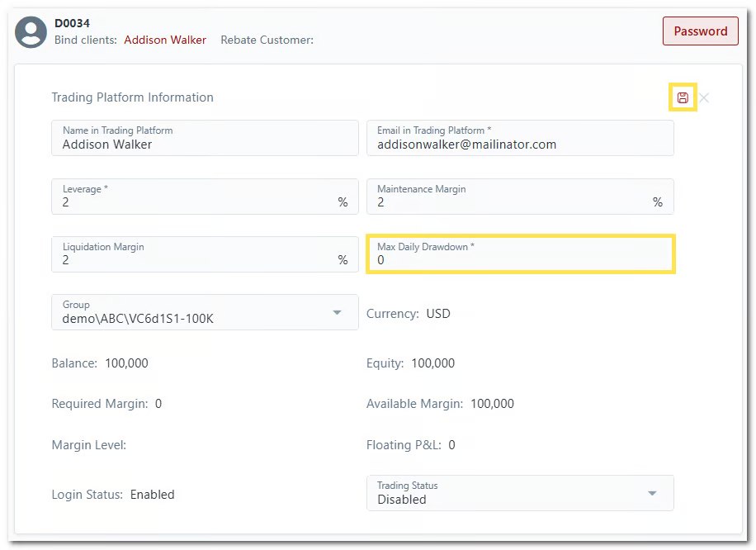Click the account ID D0034 heading

click(72, 23)
